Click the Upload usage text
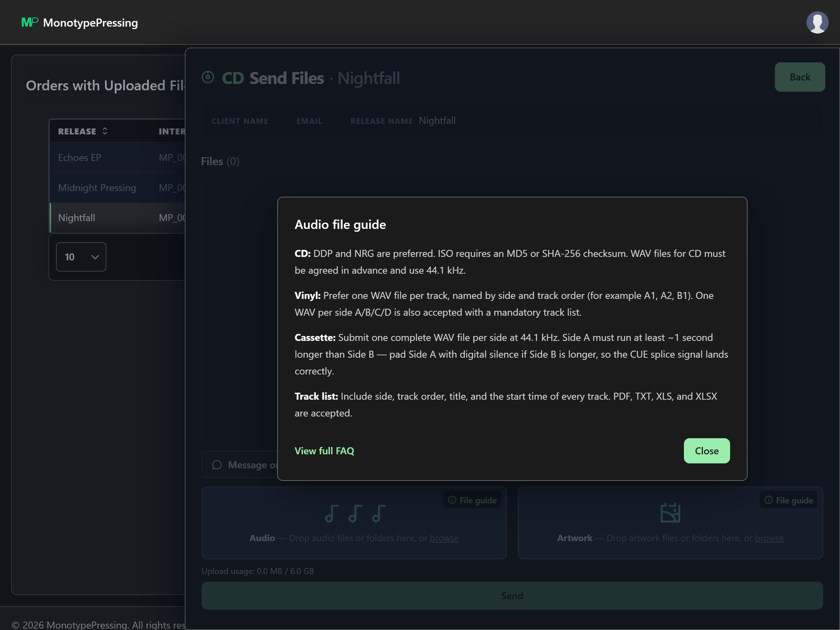The image size is (840, 630). pos(258,571)
